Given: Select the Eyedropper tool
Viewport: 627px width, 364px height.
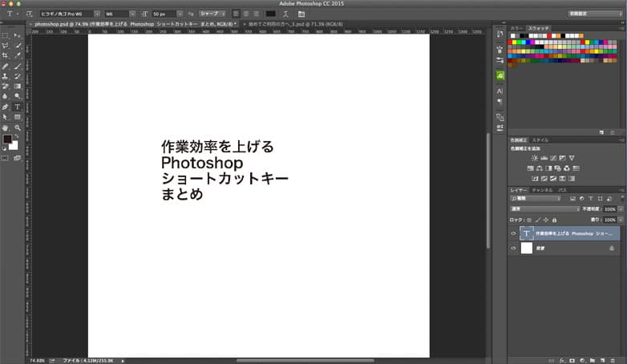Looking at the screenshot, I should [17, 55].
